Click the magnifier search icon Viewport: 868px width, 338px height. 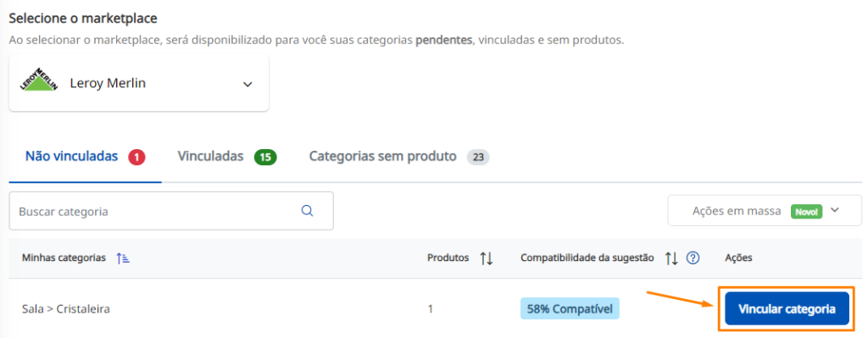pyautogui.click(x=307, y=211)
